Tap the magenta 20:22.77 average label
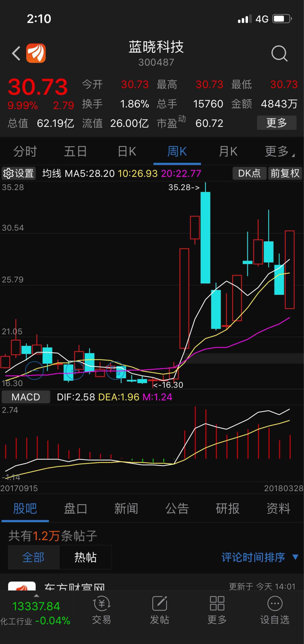The width and height of the screenshot is (304, 644). 181,173
